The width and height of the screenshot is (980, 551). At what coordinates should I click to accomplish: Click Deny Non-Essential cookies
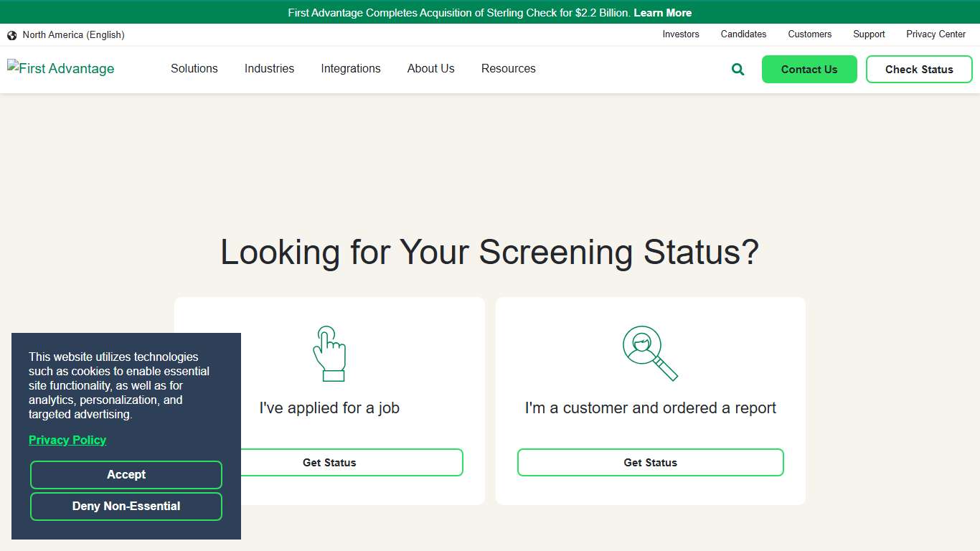(x=126, y=506)
